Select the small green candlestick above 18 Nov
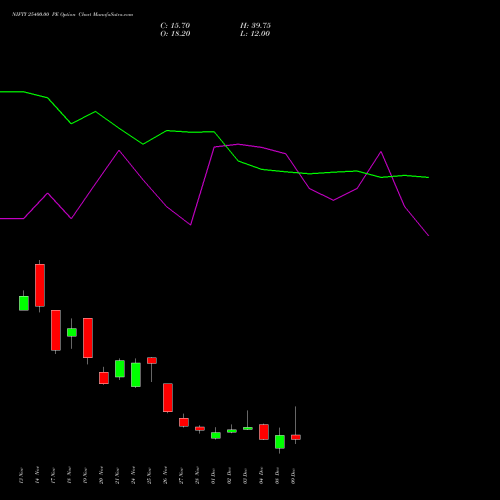 pos(72,332)
